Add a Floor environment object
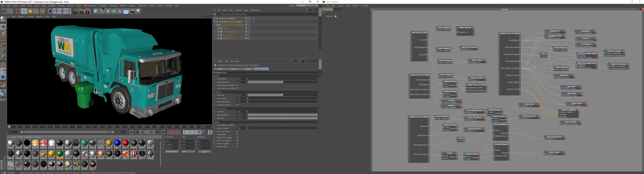The width and height of the screenshot is (644, 174). click(x=126, y=11)
